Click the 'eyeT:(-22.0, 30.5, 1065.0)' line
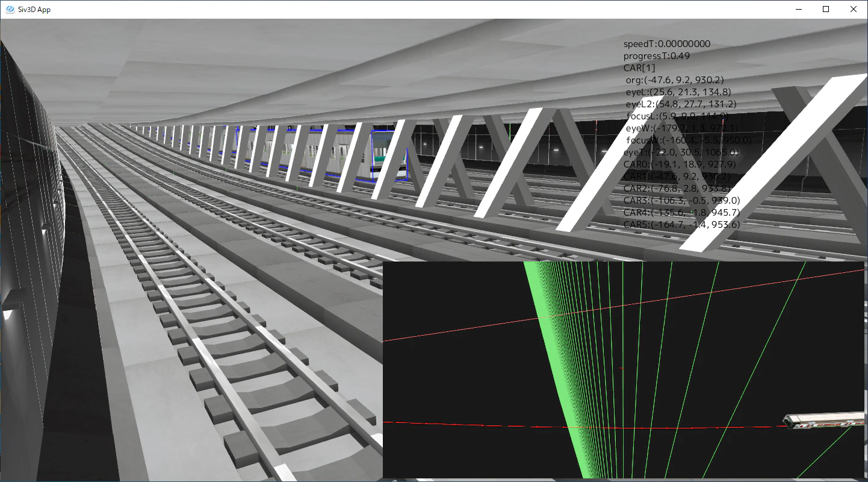Screen dimensions: 868x482 (x=681, y=152)
